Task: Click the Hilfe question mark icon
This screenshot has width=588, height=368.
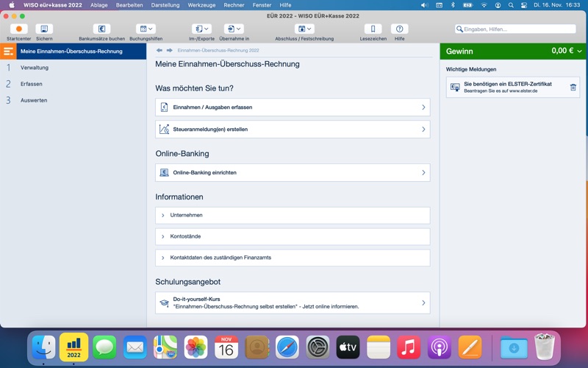Action: coord(399,29)
